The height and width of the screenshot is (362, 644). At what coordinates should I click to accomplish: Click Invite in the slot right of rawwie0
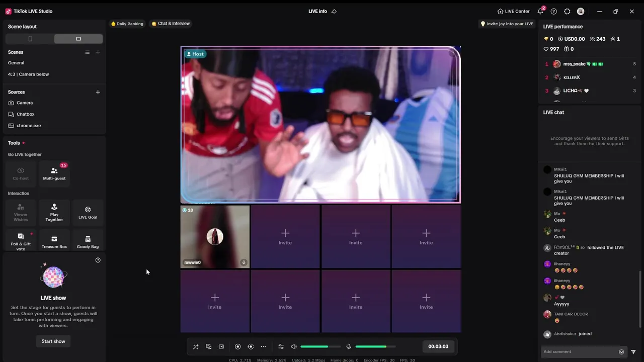(x=285, y=236)
